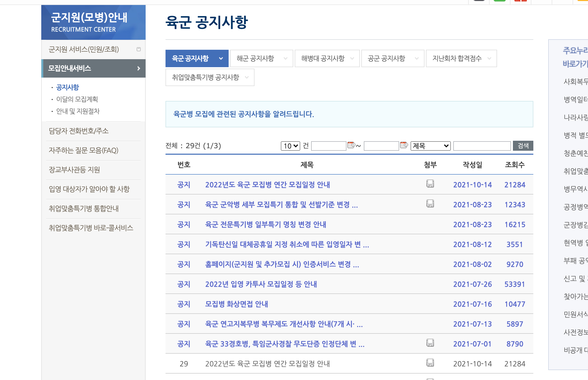
Task: Open attachment icon for 육군 군악병 세부 모집특기 row
Action: click(x=430, y=204)
